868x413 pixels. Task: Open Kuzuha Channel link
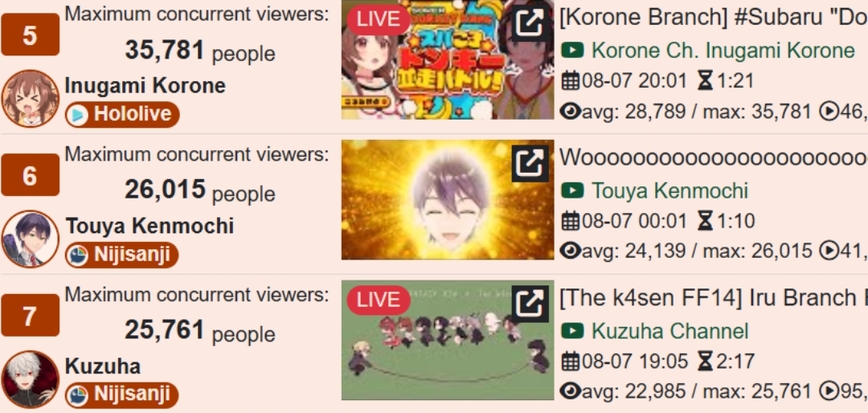pos(669,332)
